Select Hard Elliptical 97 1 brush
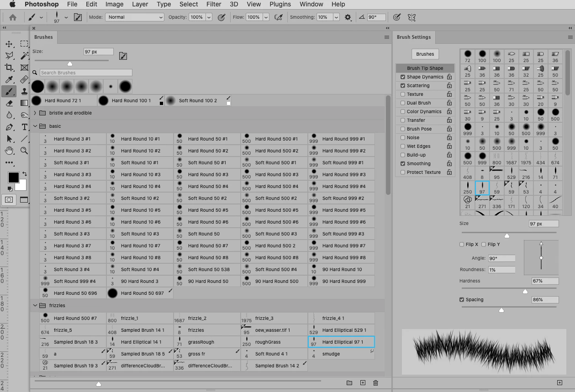This screenshot has width=575, height=392. pyautogui.click(x=342, y=342)
